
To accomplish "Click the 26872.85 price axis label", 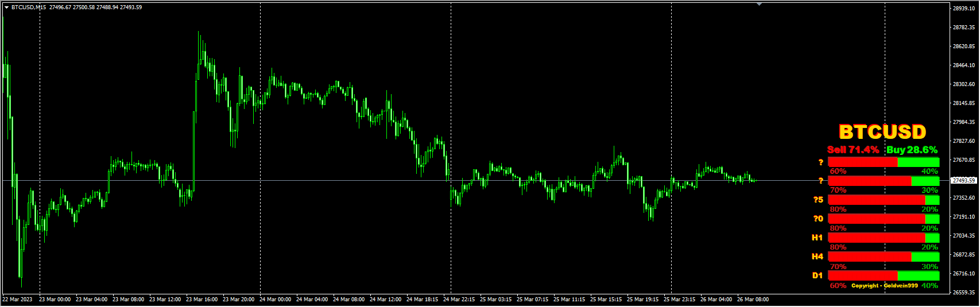I will 964,255.
